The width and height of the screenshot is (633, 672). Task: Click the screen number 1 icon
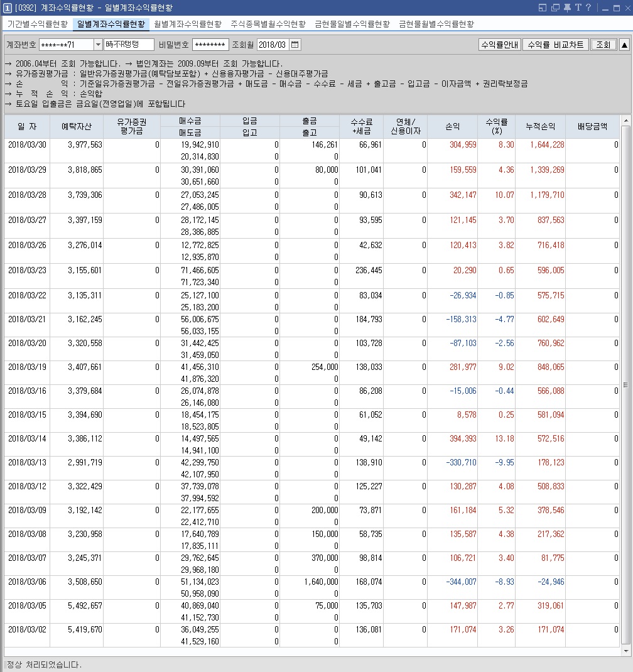6,8
